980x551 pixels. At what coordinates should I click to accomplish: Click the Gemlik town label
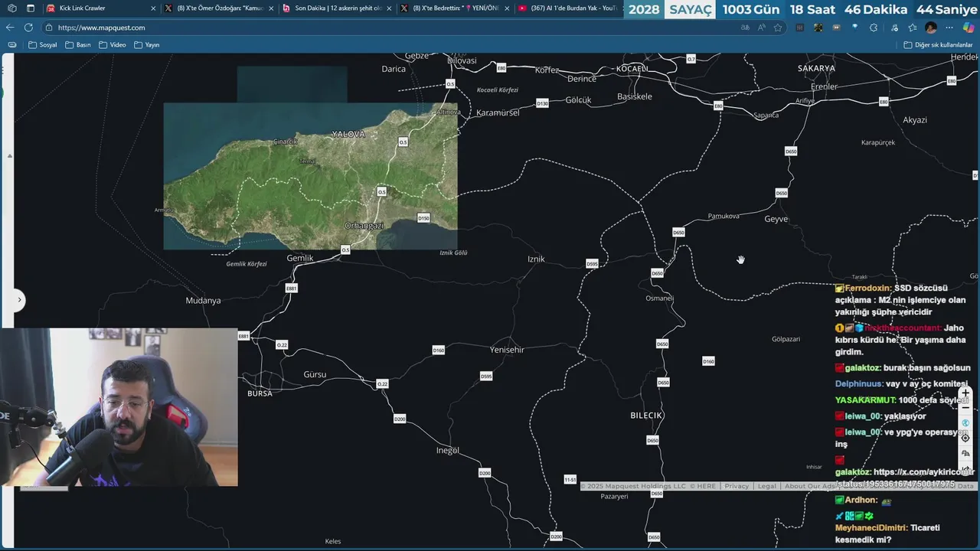(300, 259)
